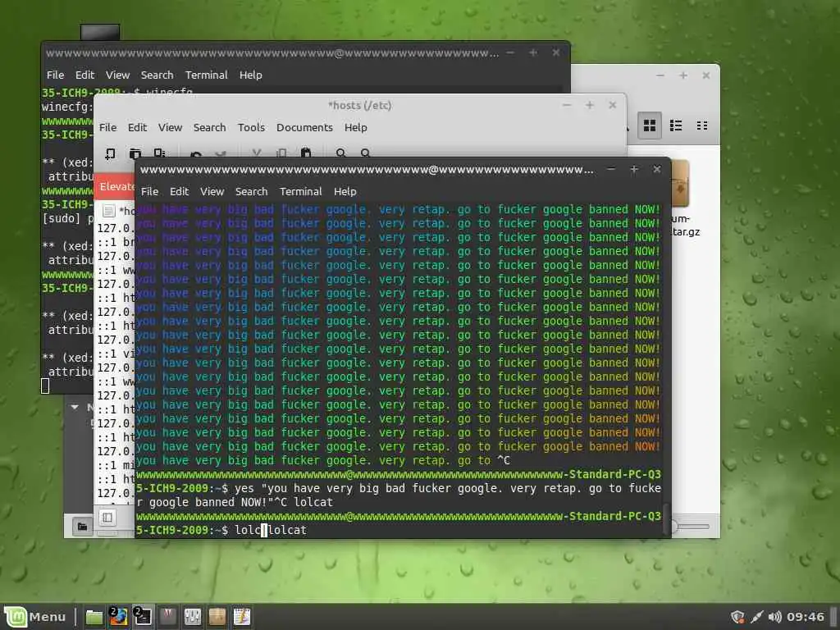
Task: Switch file manager to icon view
Action: 650,126
